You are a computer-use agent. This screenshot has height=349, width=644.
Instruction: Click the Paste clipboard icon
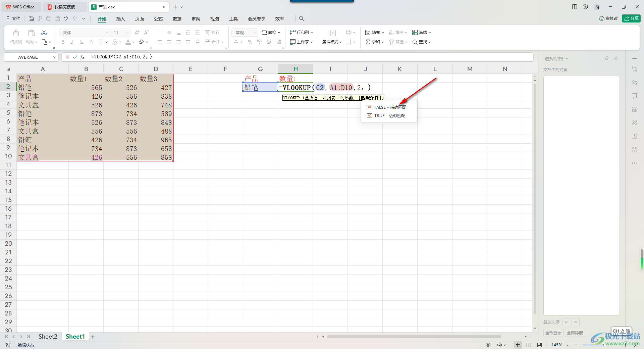[x=32, y=33]
